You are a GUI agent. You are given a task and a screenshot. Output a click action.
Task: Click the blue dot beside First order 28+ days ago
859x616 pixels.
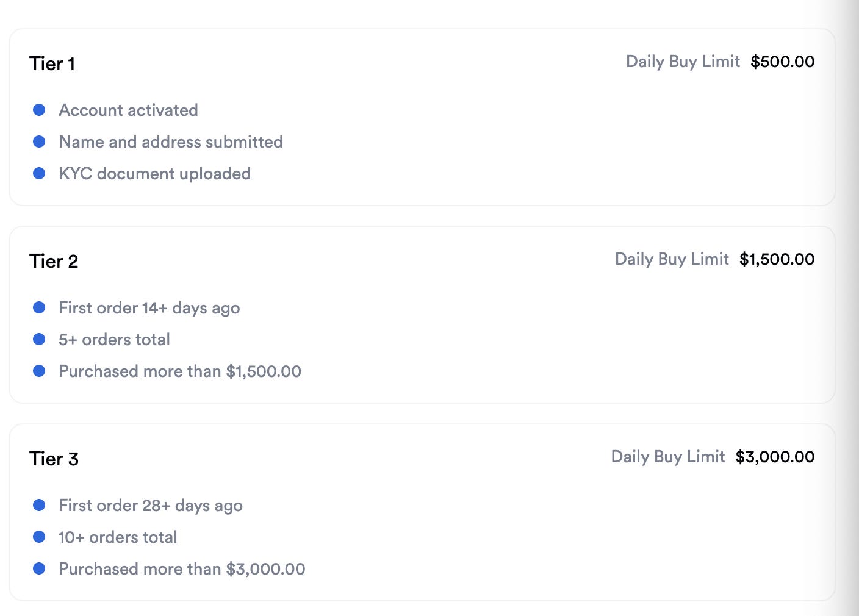(39, 505)
